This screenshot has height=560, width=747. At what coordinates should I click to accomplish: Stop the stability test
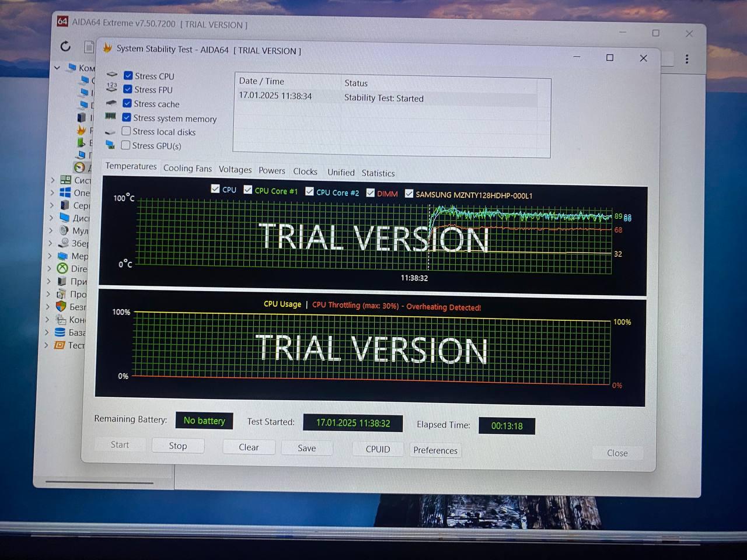tap(178, 446)
